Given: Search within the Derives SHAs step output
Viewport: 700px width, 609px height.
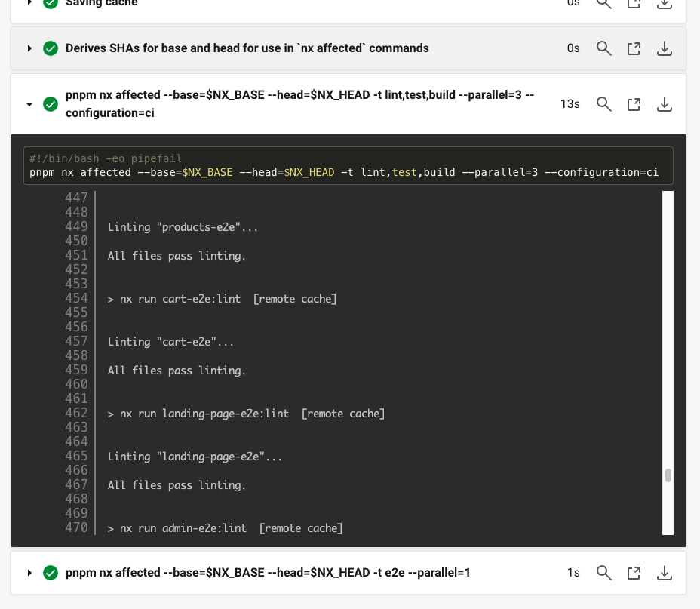Looking at the screenshot, I should pyautogui.click(x=603, y=48).
